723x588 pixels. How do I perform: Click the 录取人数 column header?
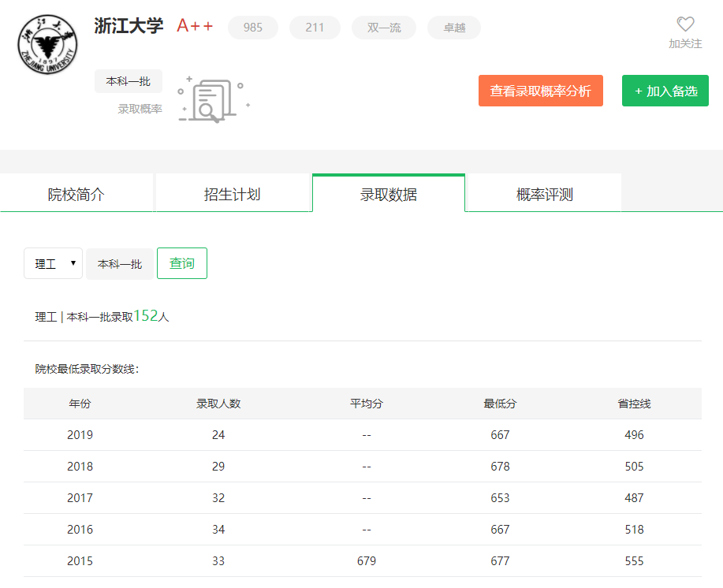(218, 404)
